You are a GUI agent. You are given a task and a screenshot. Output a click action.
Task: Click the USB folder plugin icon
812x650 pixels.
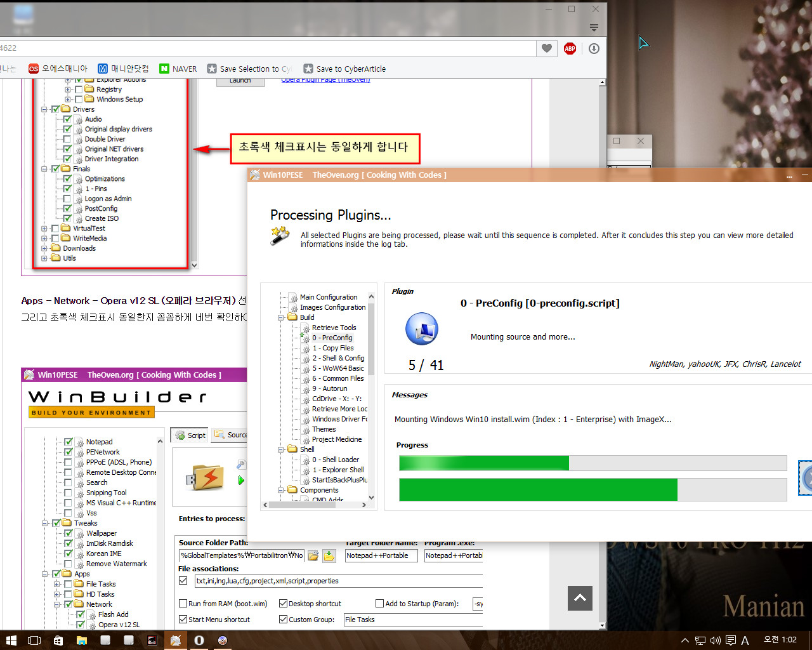click(x=206, y=477)
